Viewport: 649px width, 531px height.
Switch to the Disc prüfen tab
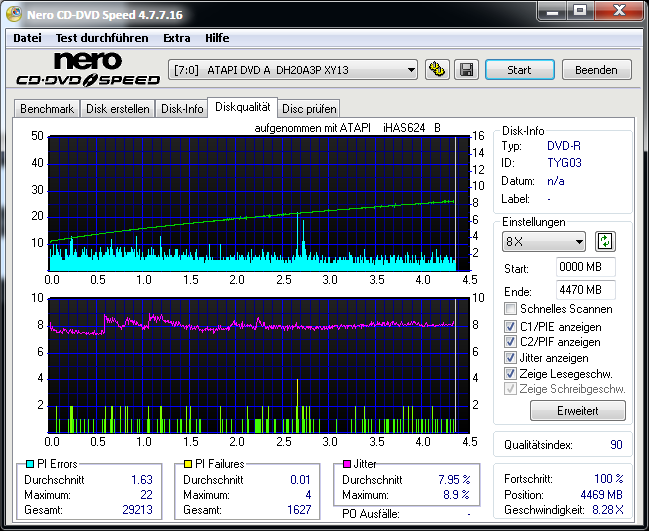[309, 109]
